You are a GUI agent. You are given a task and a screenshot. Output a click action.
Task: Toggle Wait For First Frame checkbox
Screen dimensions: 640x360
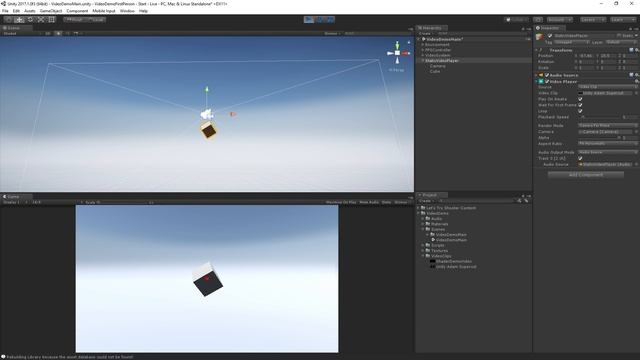click(x=580, y=105)
